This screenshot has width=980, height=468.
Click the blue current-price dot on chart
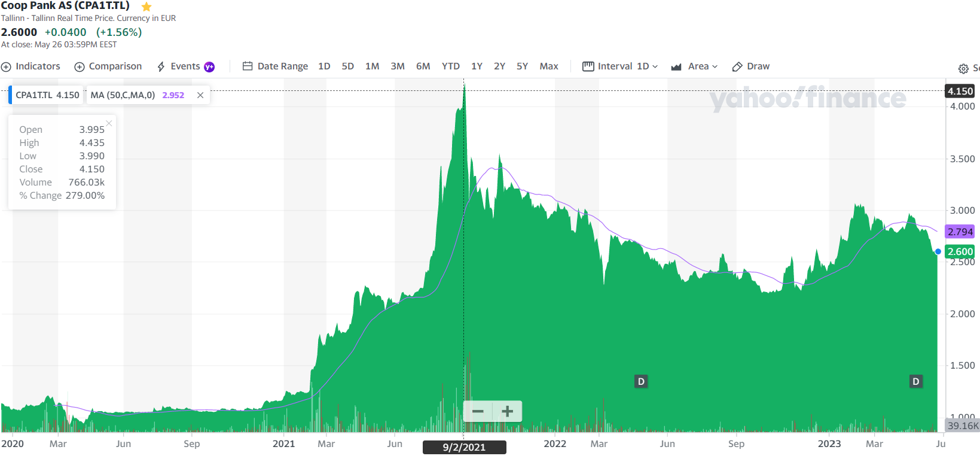[938, 252]
